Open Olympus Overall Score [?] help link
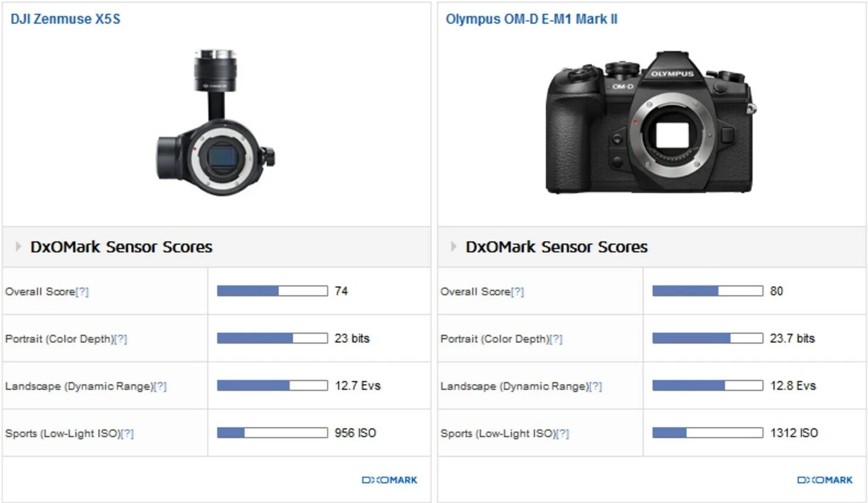This screenshot has height=503, width=868. point(517,291)
